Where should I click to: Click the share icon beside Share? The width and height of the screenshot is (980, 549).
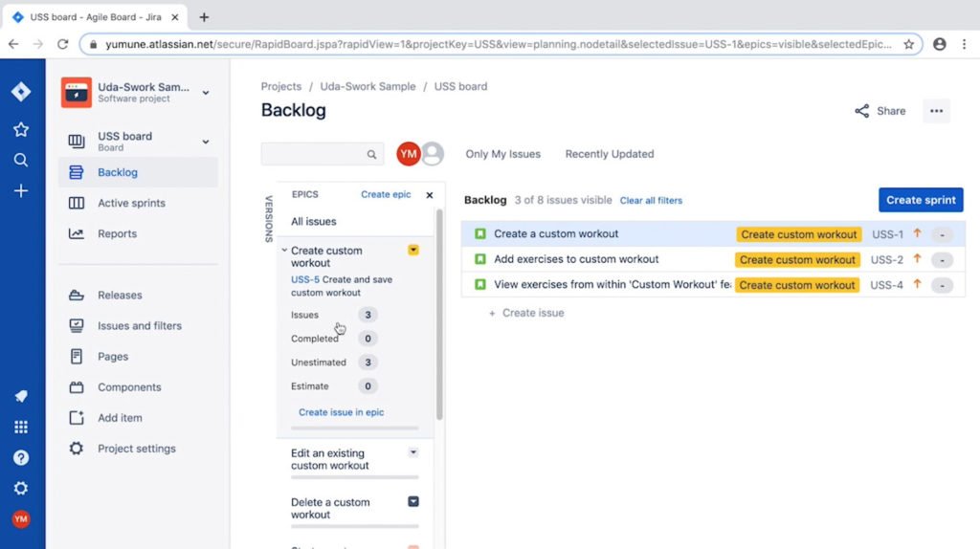[x=862, y=111]
